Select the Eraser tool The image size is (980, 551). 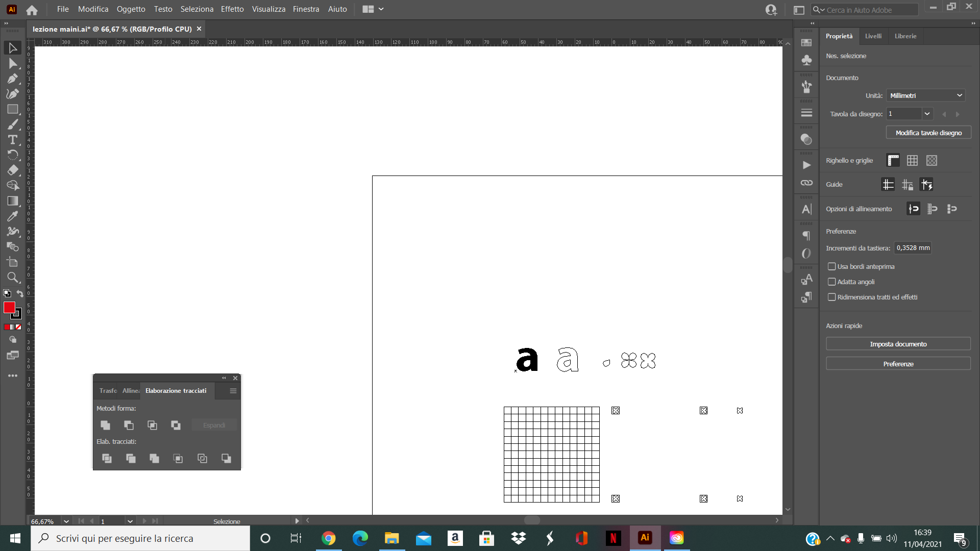tap(13, 170)
